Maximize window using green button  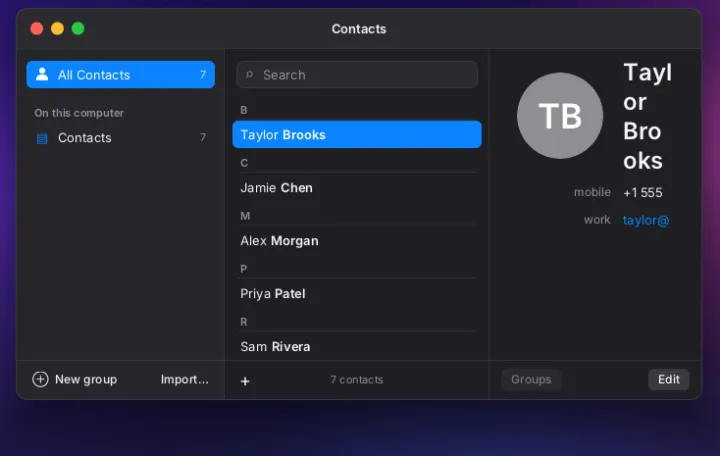point(78,28)
